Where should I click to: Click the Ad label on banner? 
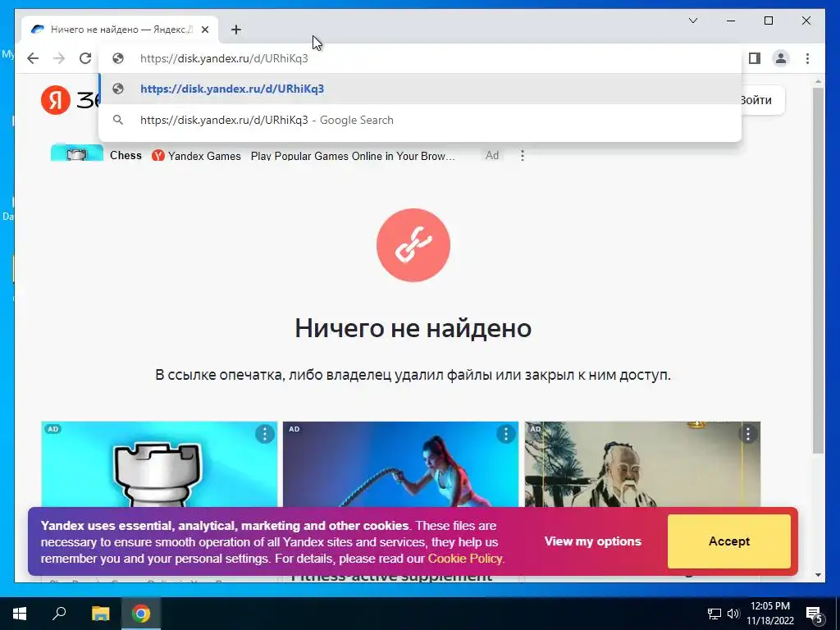[x=492, y=155]
